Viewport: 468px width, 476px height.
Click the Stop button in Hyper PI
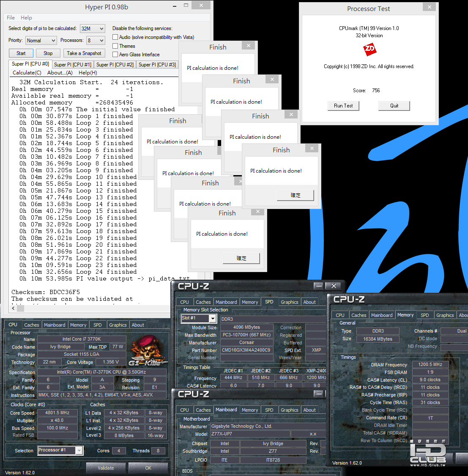(x=48, y=53)
